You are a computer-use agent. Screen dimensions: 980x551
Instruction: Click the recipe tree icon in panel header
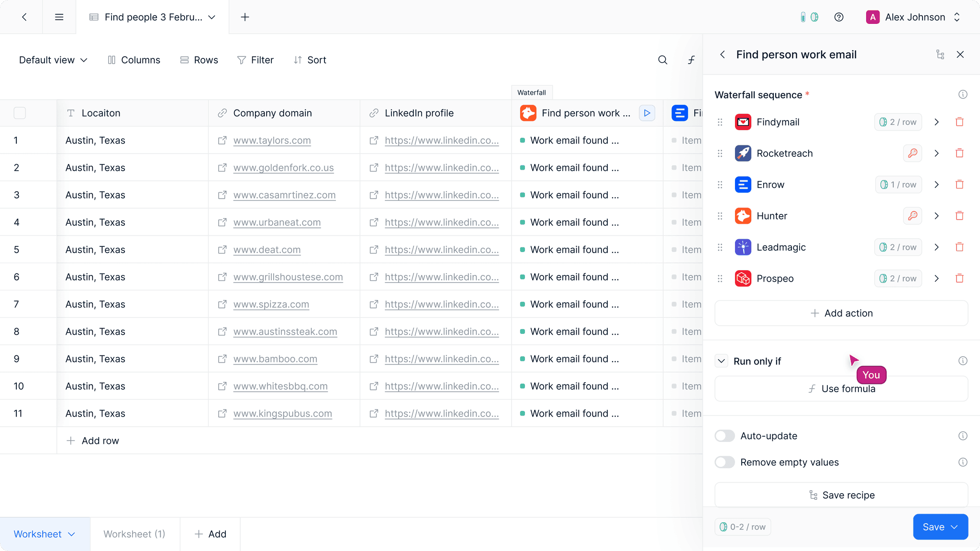(x=940, y=55)
